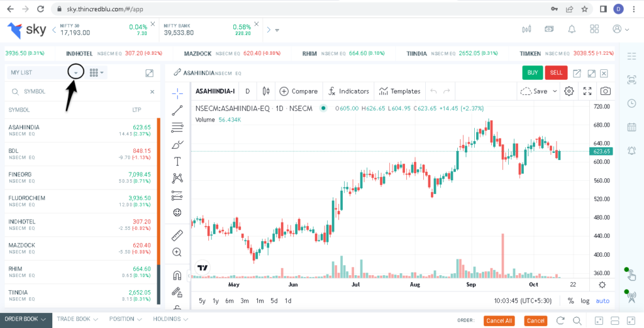This screenshot has height=328, width=644.
Task: Search orders with magnifier icon
Action: click(577, 320)
